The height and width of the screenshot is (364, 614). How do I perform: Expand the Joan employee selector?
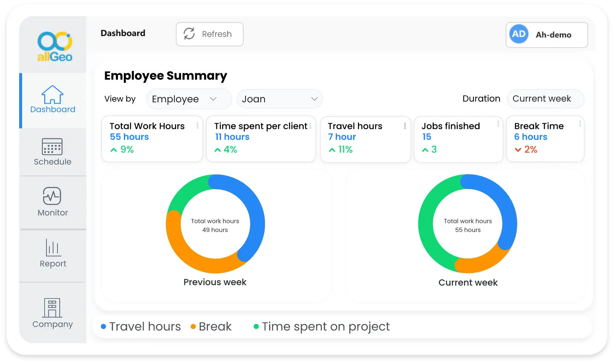(x=279, y=99)
